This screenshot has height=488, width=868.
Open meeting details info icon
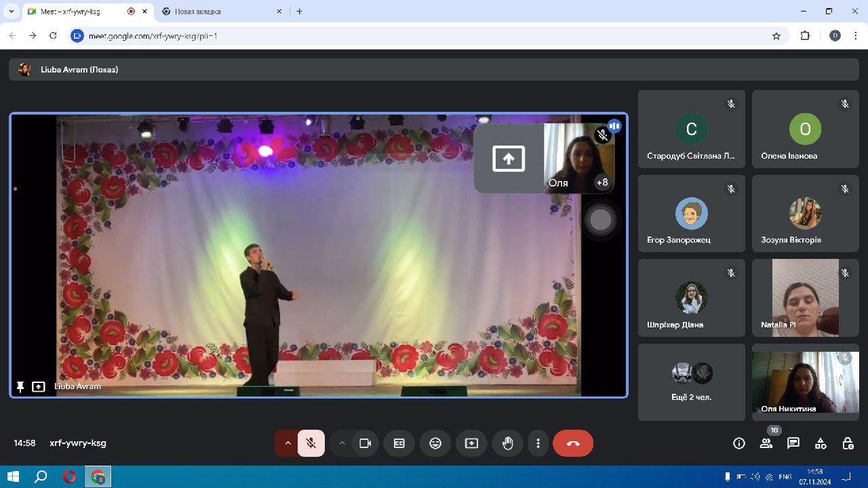tap(739, 443)
